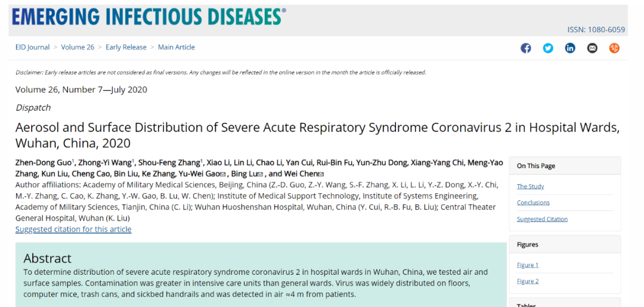This screenshot has width=644, height=307.
Task: View Figure 2 link
Action: point(528,281)
